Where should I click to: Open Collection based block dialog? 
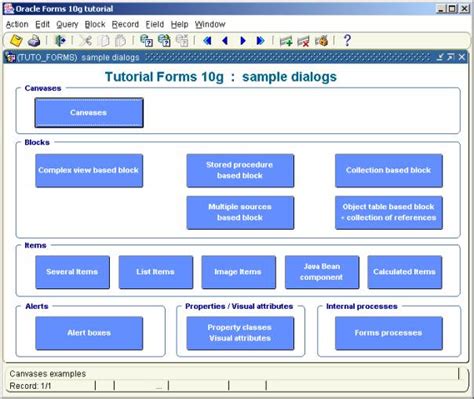pyautogui.click(x=389, y=170)
